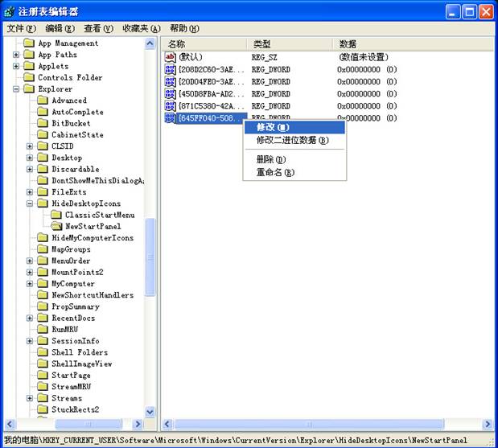
Task: Expand the CLSID key
Action: click(30, 146)
